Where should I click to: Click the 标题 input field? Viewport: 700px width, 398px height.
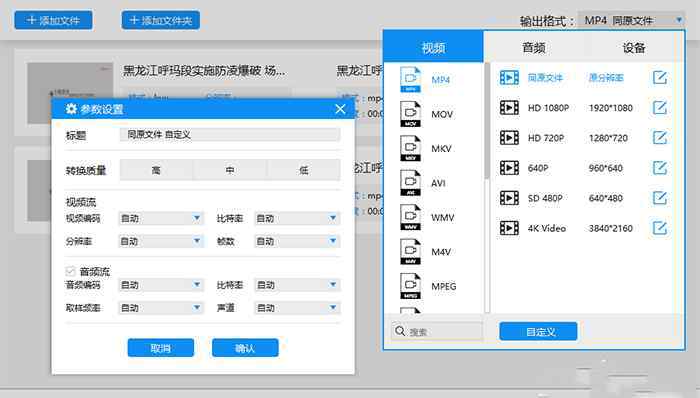(x=230, y=135)
